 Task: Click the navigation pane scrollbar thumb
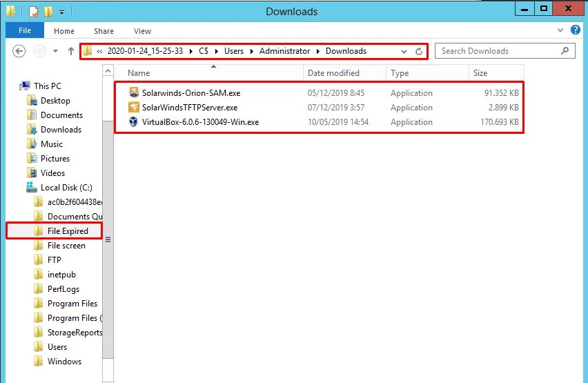108,239
